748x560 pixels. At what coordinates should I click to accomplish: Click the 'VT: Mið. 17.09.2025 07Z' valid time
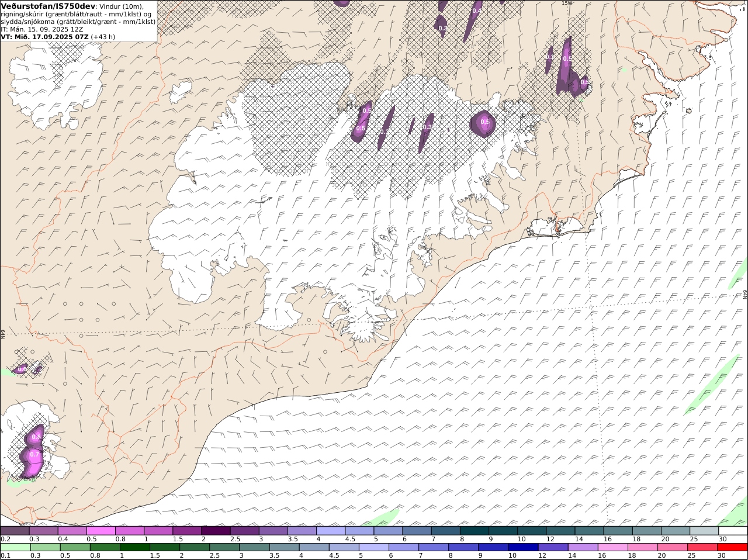click(x=45, y=36)
